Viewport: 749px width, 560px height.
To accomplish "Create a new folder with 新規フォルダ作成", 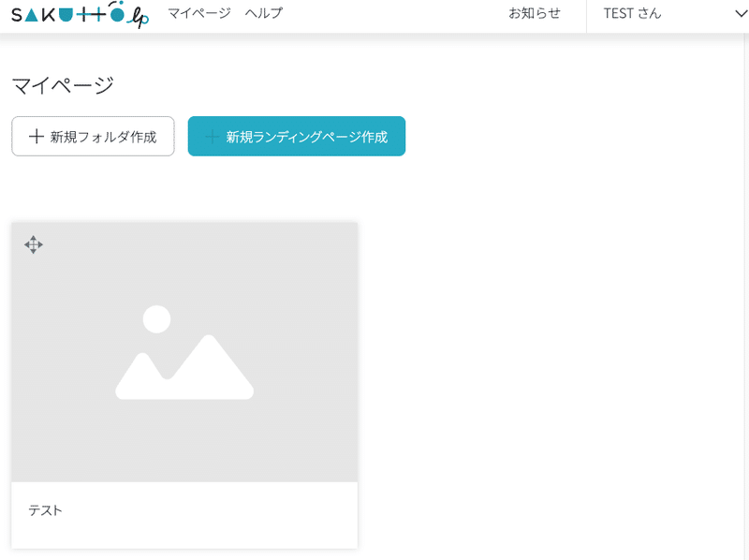I will pyautogui.click(x=93, y=136).
